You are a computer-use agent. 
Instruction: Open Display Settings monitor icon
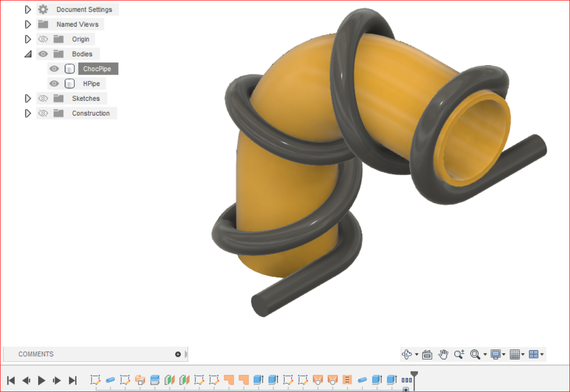(495, 354)
